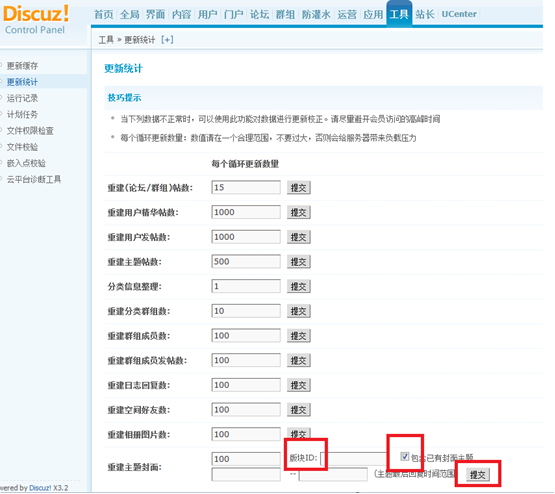Click the Discuz! footer link
The image size is (555, 494).
click(x=40, y=488)
